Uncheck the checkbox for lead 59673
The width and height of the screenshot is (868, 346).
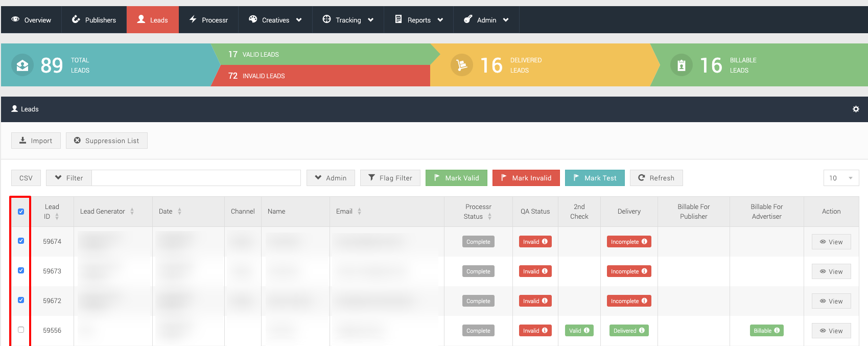pyautogui.click(x=21, y=270)
